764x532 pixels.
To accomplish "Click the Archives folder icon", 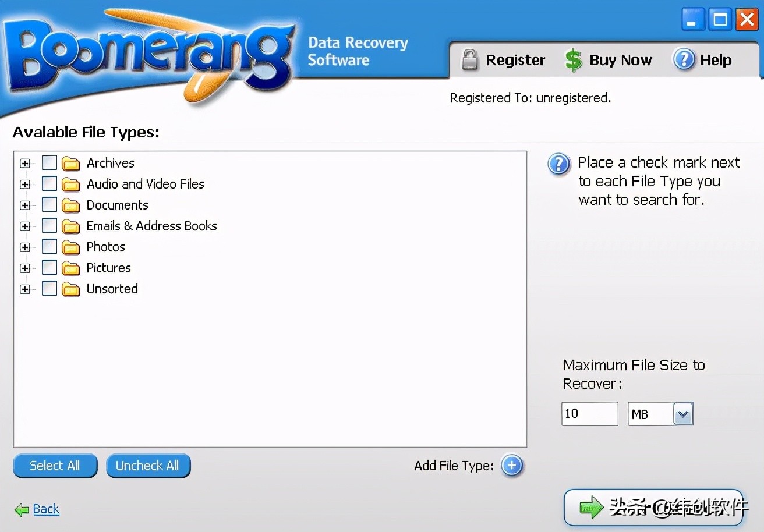I will click(x=71, y=164).
